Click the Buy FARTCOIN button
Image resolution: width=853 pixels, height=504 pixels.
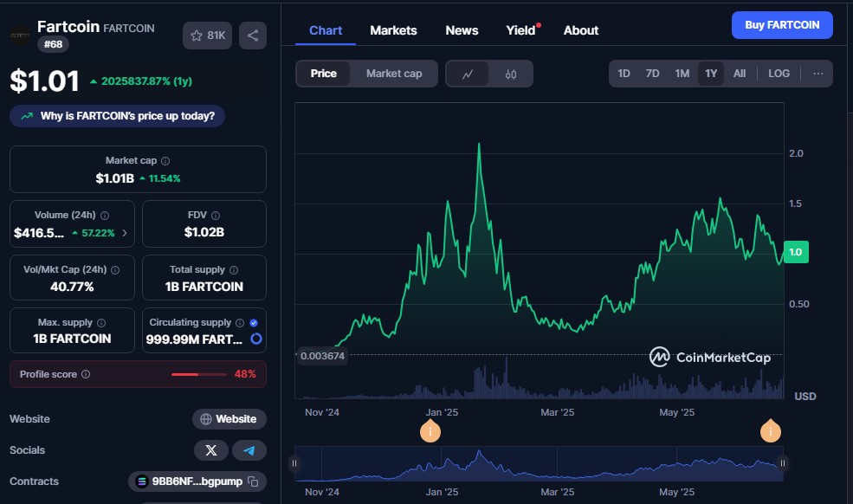coord(782,25)
